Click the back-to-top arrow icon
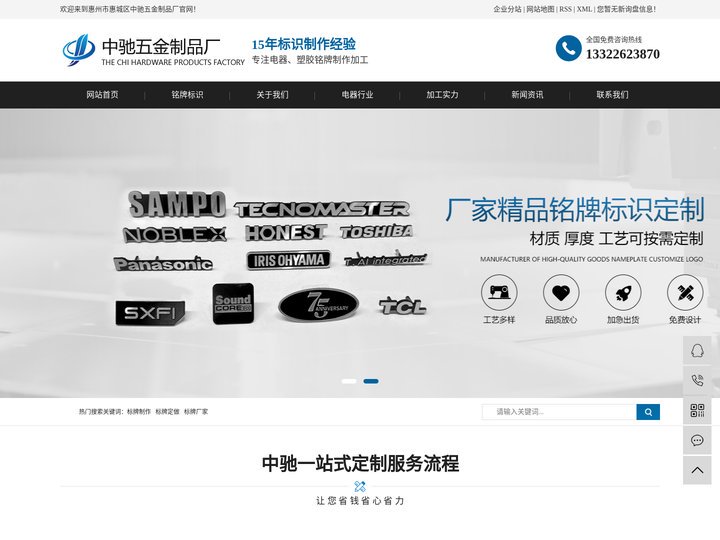This screenshot has width=720, height=540. (x=697, y=470)
